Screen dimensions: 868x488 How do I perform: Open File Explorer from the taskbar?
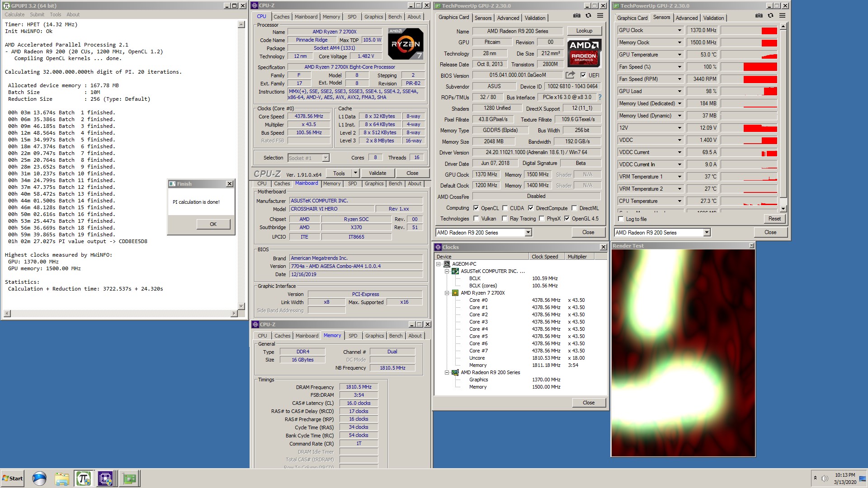(61, 479)
